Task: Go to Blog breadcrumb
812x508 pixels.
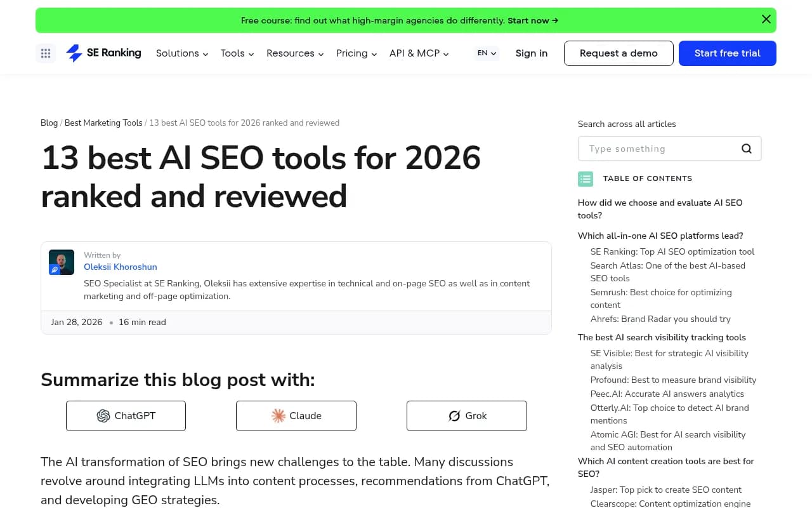Action: [49, 123]
